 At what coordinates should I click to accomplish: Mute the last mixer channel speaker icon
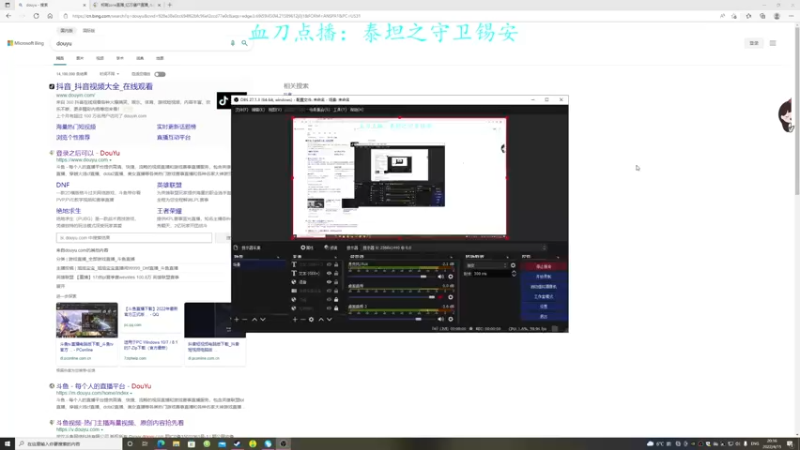tap(440, 319)
